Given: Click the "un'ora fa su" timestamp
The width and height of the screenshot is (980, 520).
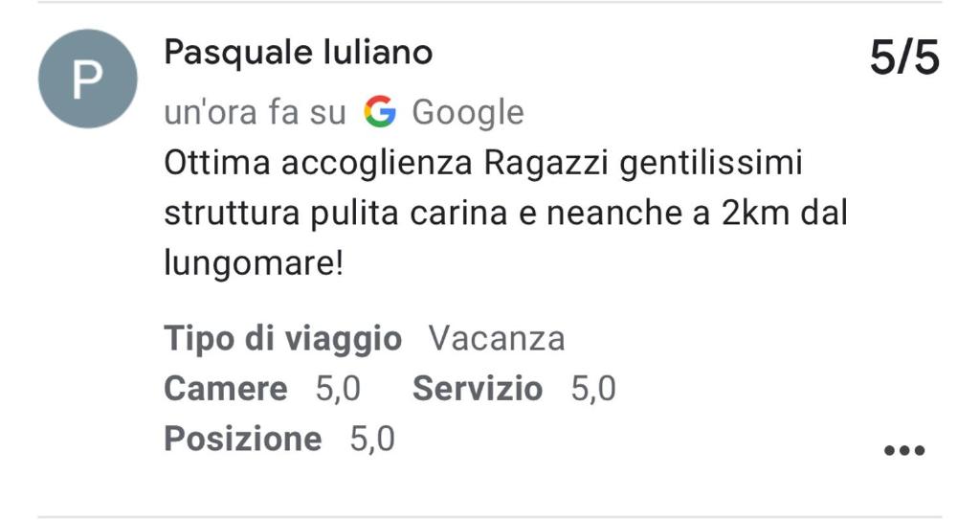Looking at the screenshot, I should (255, 113).
